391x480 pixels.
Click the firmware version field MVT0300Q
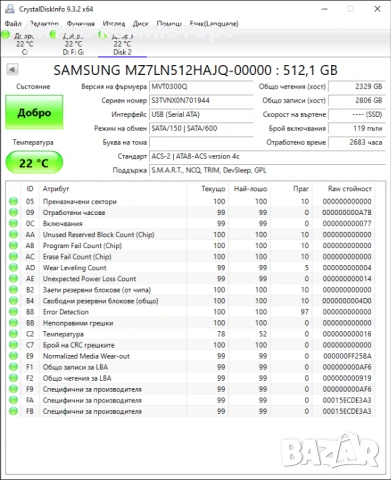click(201, 87)
